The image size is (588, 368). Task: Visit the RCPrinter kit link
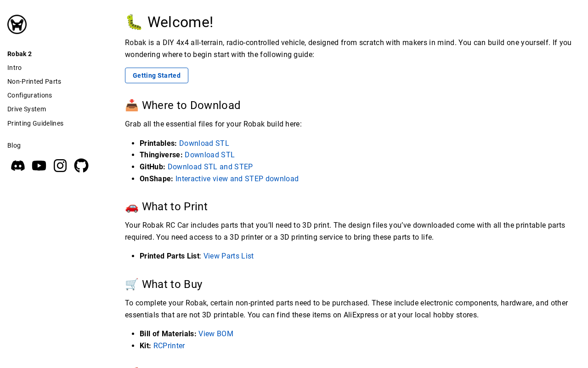click(x=169, y=346)
